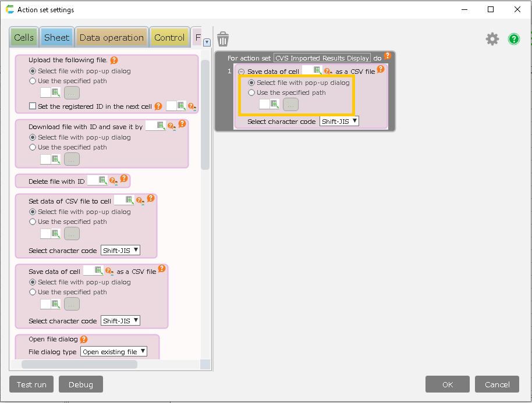This screenshot has width=532, height=403.
Task: Expand the tab overflow arrow beside the tabs
Action: pos(206,42)
